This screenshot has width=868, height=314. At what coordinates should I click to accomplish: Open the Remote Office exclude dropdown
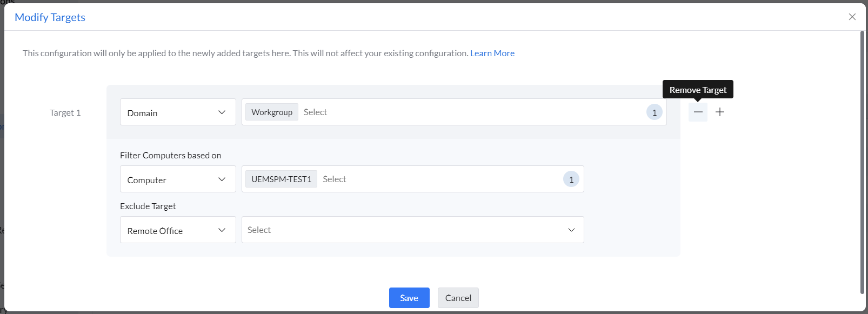point(178,230)
